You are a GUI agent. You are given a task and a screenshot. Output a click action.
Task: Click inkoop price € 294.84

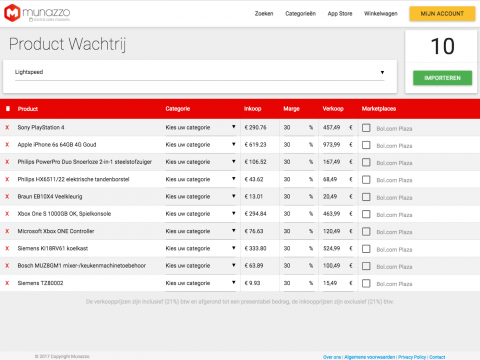click(255, 214)
